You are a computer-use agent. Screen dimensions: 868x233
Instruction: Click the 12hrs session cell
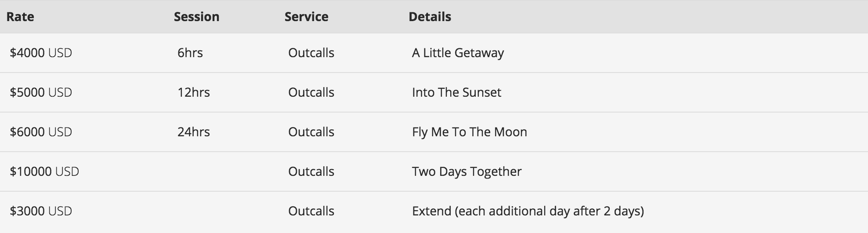coord(194,92)
